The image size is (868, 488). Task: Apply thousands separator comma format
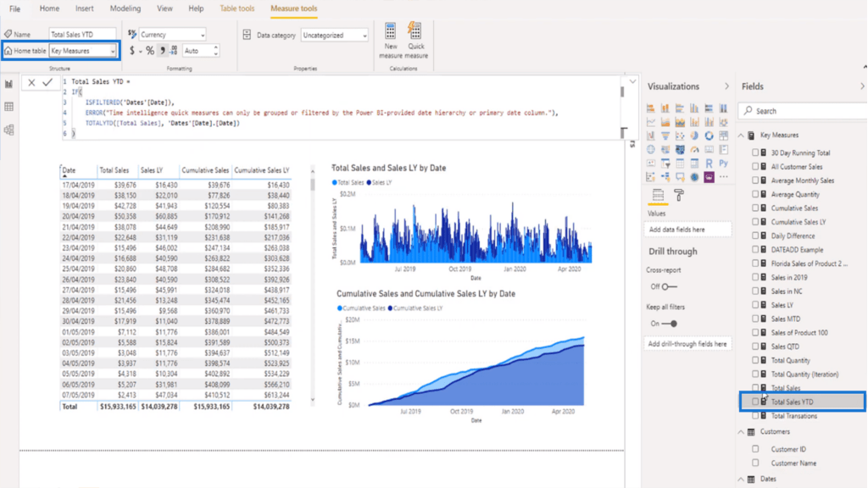[x=162, y=50]
